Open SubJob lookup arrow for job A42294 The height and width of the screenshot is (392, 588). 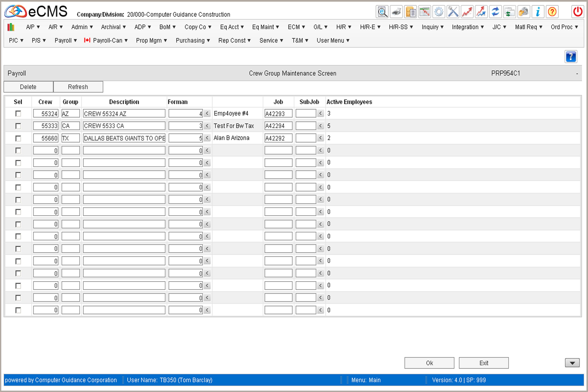tap(320, 126)
